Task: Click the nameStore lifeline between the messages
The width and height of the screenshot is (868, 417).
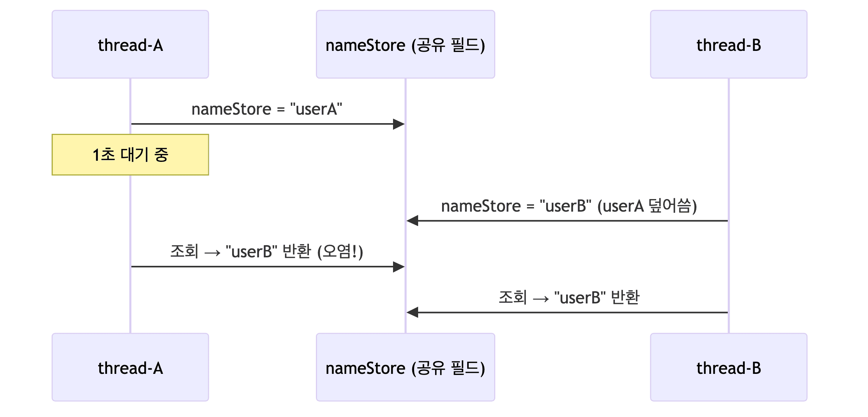Action: click(406, 170)
